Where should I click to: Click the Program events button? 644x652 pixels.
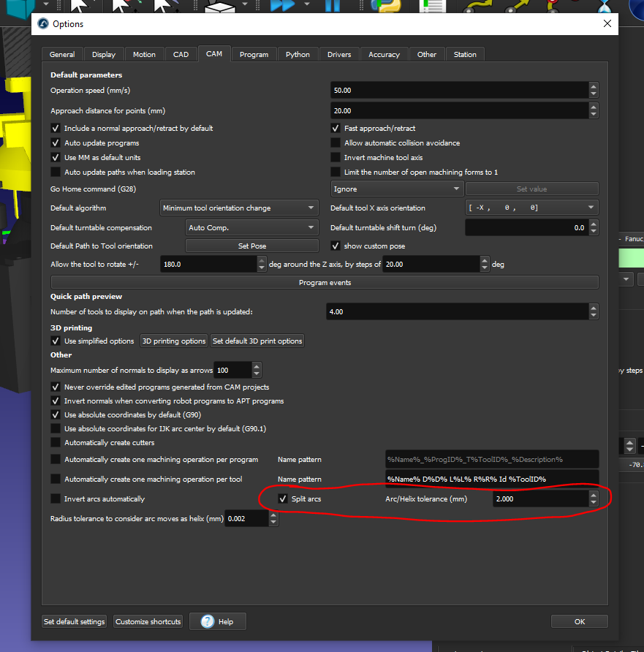(325, 282)
